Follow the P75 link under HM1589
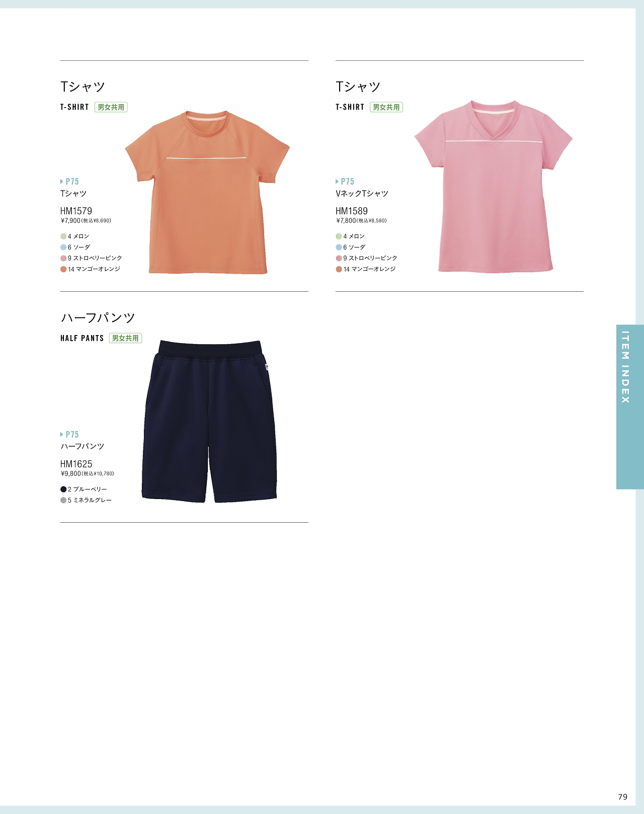The width and height of the screenshot is (644, 814). point(345,182)
